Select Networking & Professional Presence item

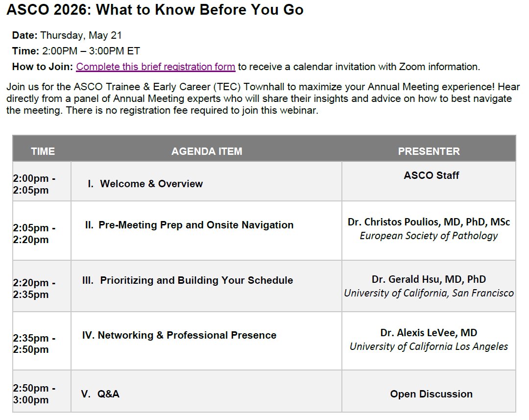pyautogui.click(x=179, y=335)
